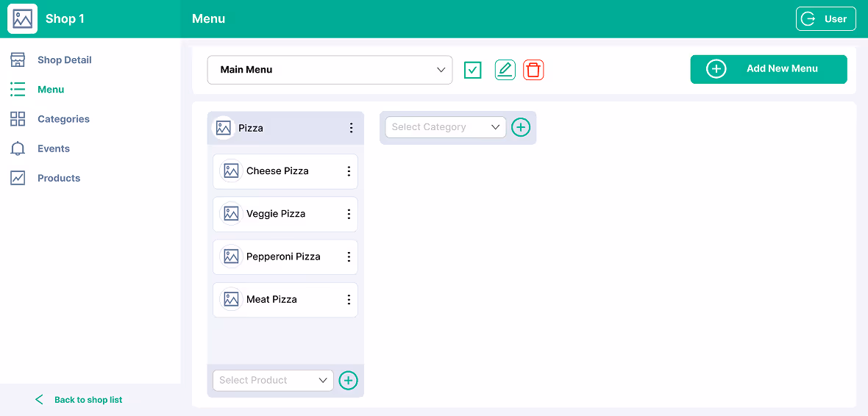Click the add category plus icon

tap(520, 127)
